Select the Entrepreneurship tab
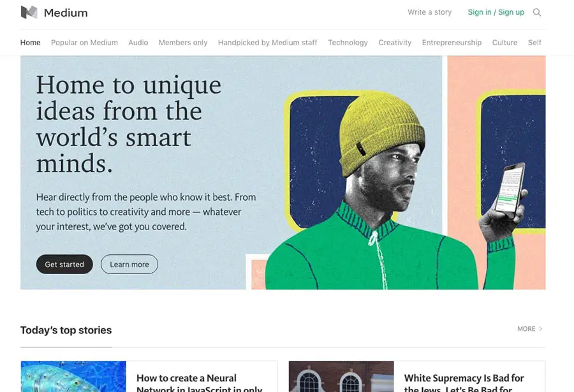This screenshot has width=574, height=392. 452,43
